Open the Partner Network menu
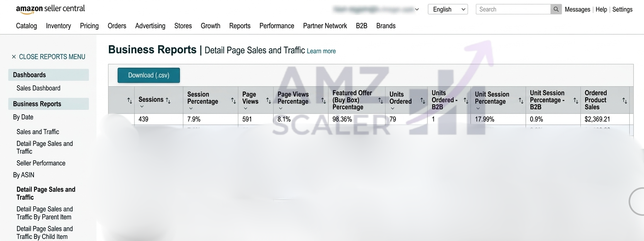 pyautogui.click(x=325, y=26)
